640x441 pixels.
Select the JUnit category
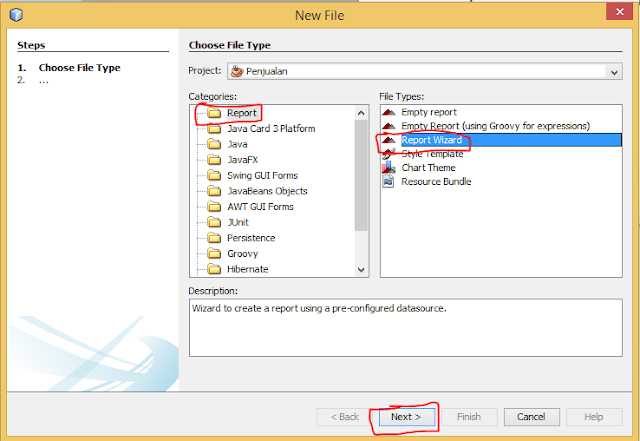(238, 222)
